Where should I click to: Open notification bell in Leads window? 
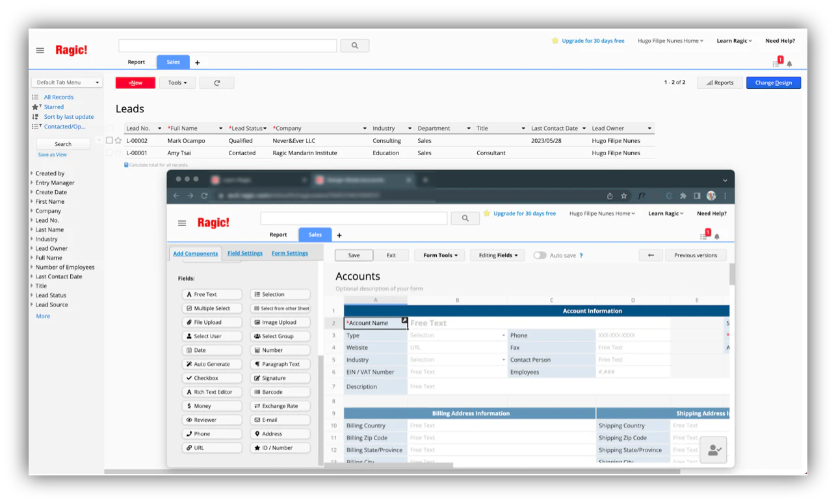point(789,64)
